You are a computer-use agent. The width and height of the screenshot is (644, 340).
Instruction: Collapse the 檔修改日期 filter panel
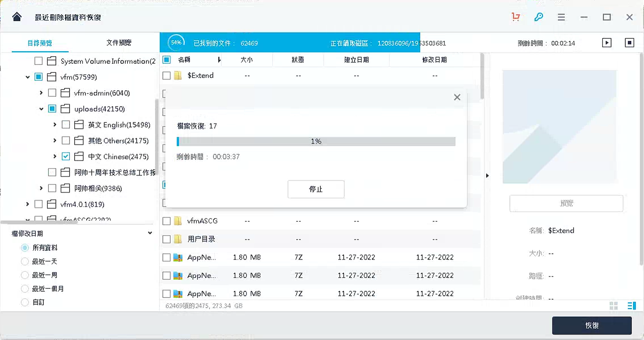150,233
